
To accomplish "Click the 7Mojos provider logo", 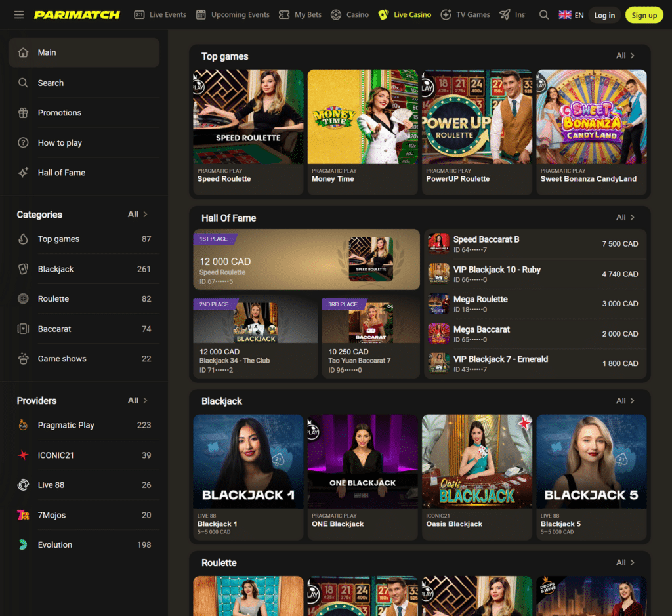I will click(x=24, y=515).
